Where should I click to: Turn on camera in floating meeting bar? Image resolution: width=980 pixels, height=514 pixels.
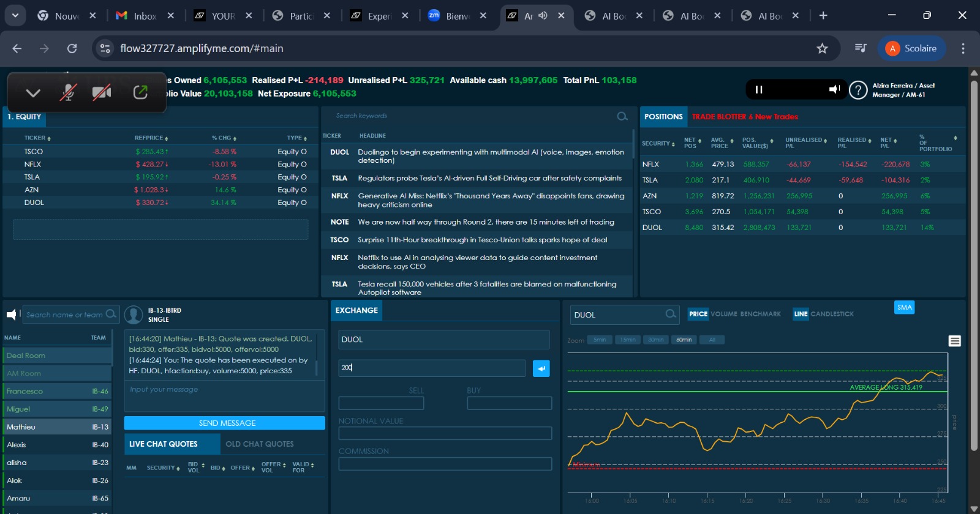click(x=102, y=93)
